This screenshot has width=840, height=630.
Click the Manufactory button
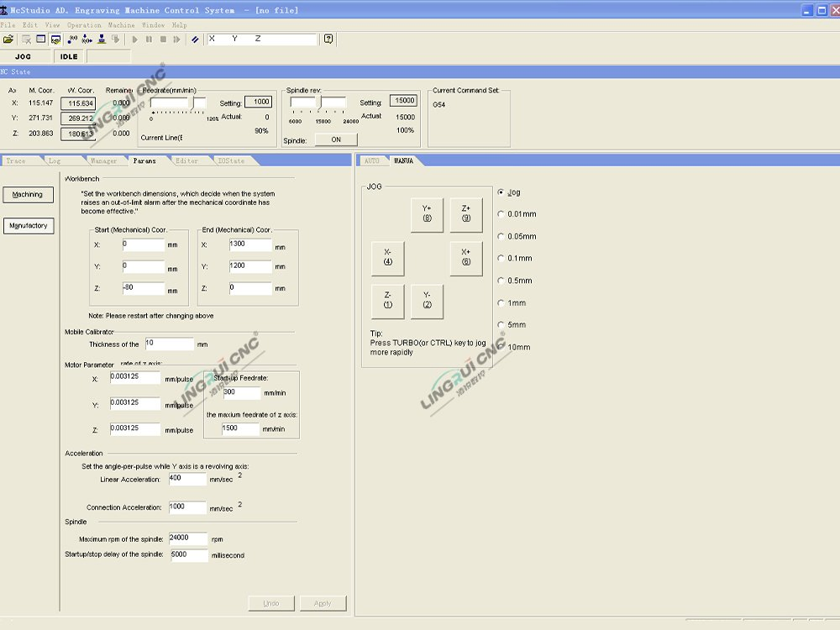28,226
